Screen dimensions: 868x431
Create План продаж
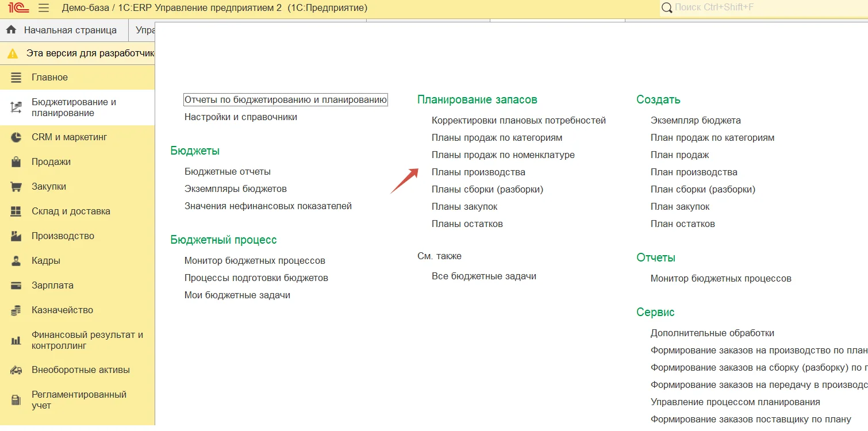pyautogui.click(x=680, y=155)
